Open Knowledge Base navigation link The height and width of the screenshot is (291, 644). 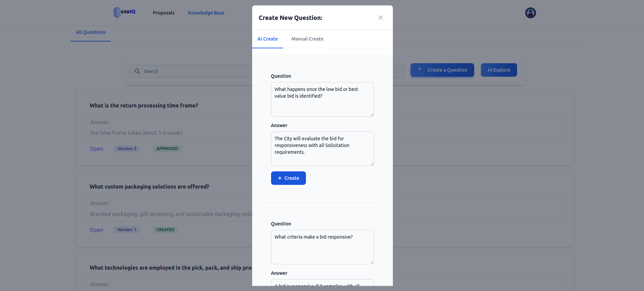coord(206,13)
